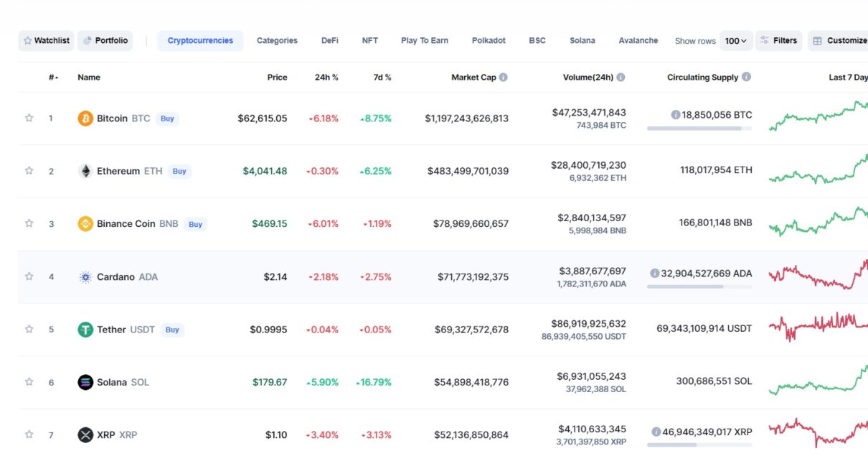Image resolution: width=868 pixels, height=461 pixels.
Task: Sort the table by the # rank column
Action: click(x=54, y=78)
